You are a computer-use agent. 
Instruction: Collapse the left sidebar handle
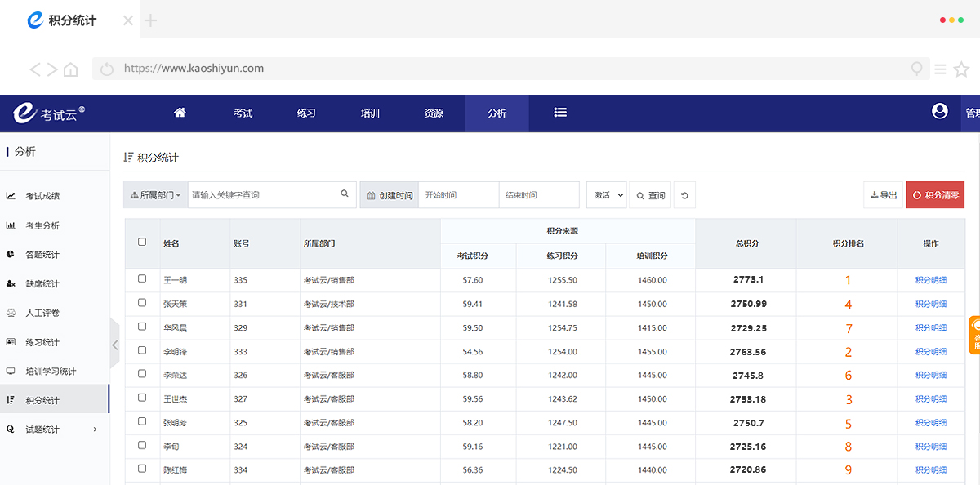click(114, 345)
